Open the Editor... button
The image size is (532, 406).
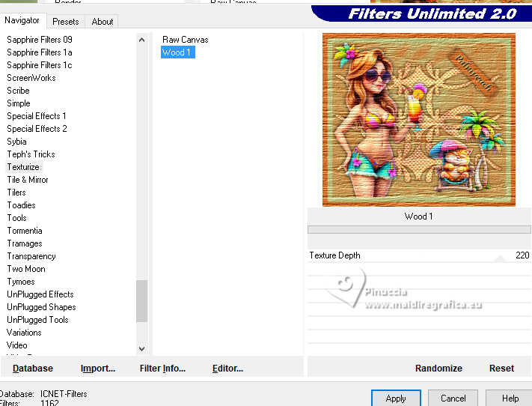tap(227, 369)
